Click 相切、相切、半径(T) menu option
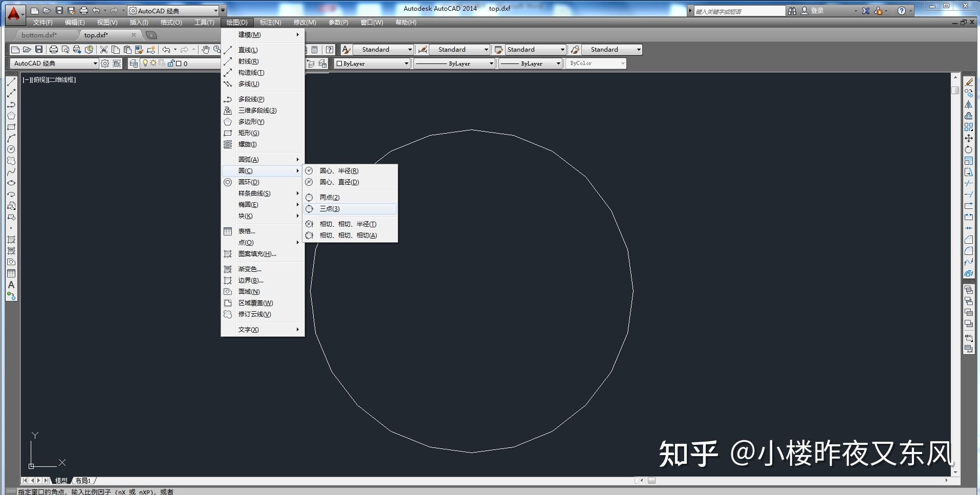980x495 pixels. [x=347, y=224]
